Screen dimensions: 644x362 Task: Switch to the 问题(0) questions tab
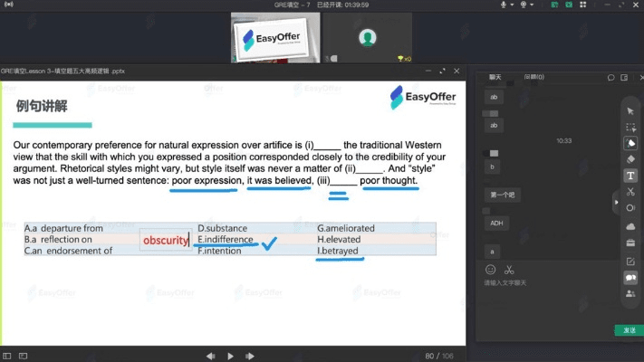coord(534,78)
